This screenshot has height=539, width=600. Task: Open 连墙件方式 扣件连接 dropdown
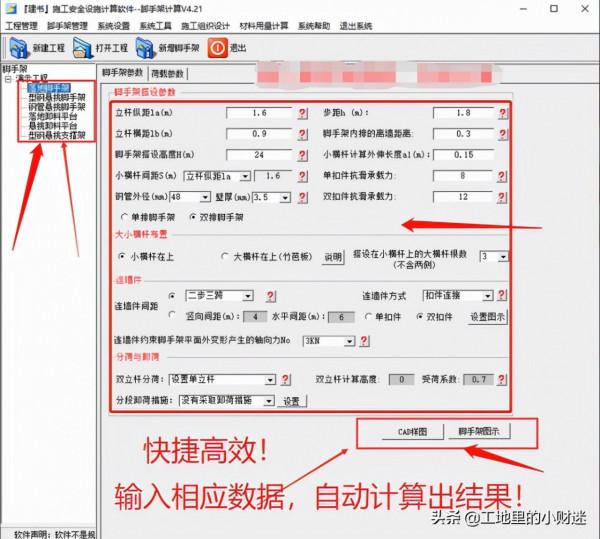(x=488, y=296)
